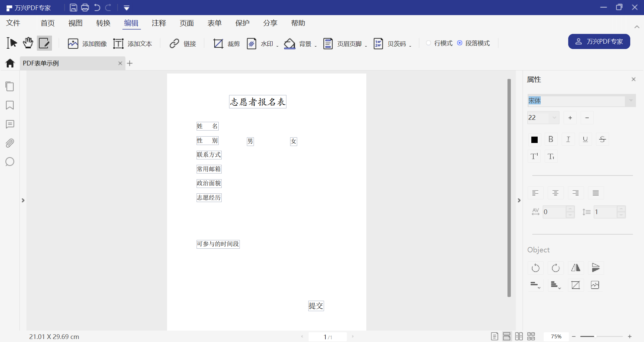Close the PDF表单示例 document tab

coord(120,63)
